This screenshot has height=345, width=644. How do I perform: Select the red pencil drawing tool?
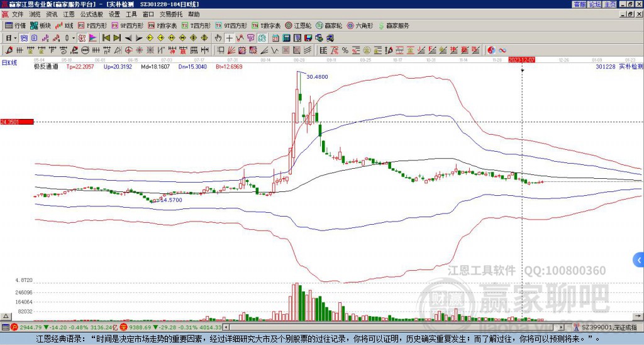[8, 50]
